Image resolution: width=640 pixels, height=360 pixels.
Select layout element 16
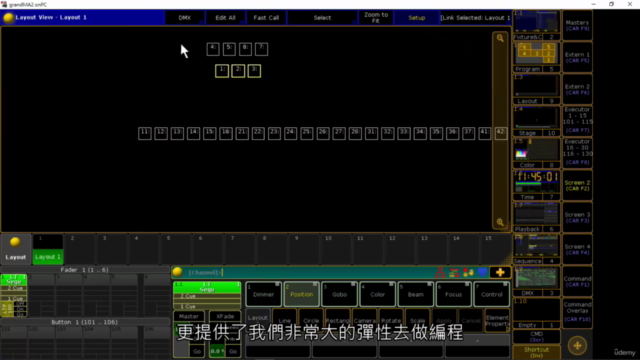pyautogui.click(x=226, y=133)
